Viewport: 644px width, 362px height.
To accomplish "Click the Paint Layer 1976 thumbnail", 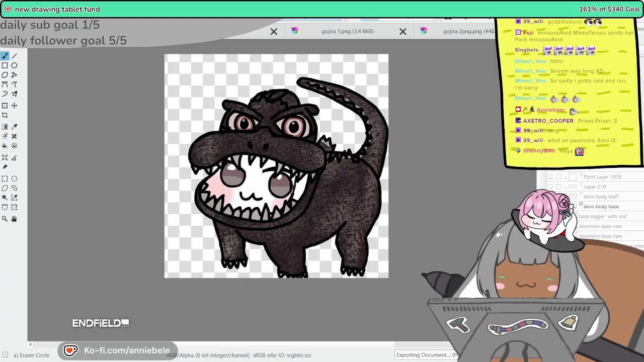I will 573,177.
